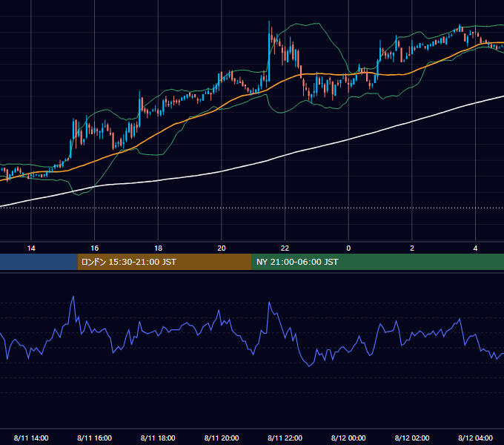Click the oscillator peak just before 8/11 22:00
Viewport: 504px width, 445px height.
coord(269,303)
